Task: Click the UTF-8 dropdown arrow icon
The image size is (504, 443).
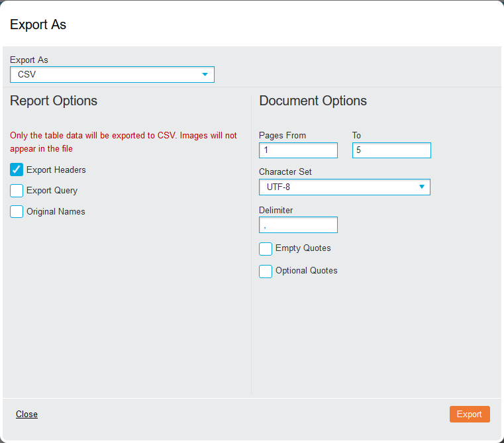Action: (422, 187)
